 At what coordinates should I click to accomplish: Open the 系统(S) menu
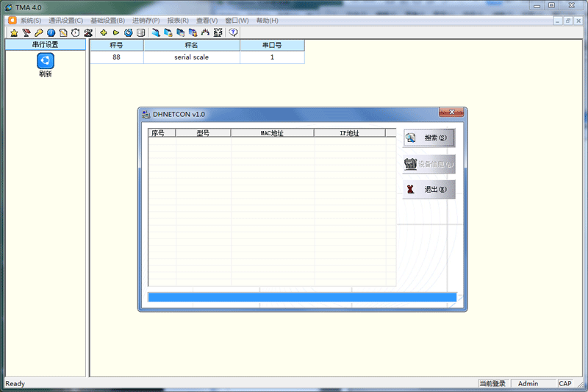30,21
